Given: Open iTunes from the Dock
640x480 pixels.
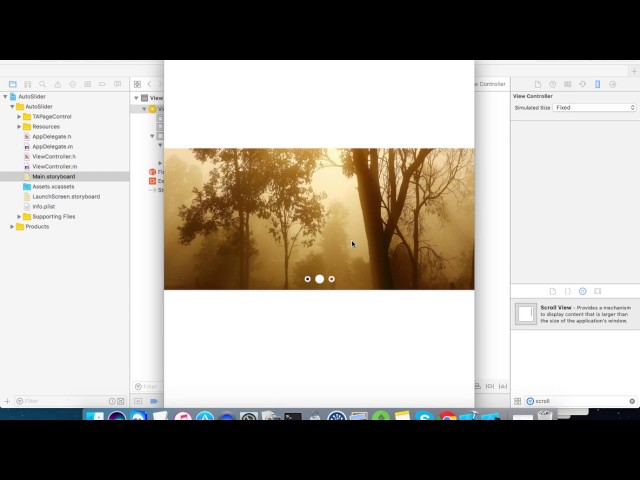Looking at the screenshot, I should click(x=182, y=416).
